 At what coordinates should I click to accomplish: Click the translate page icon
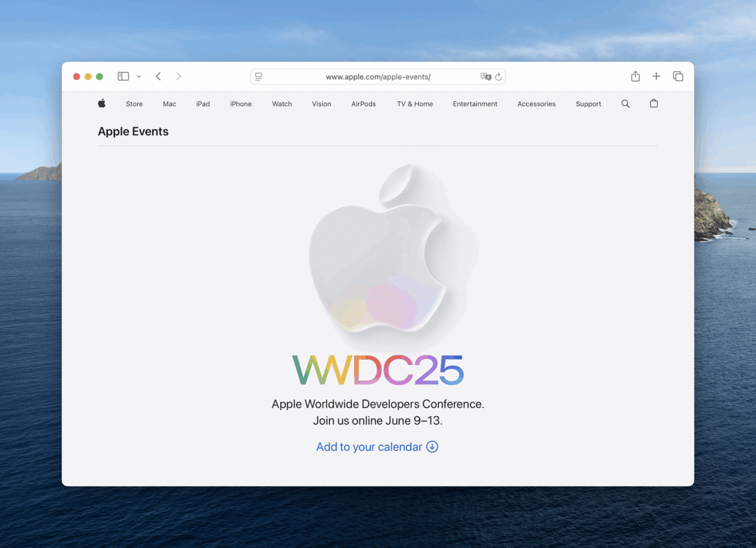[486, 77]
